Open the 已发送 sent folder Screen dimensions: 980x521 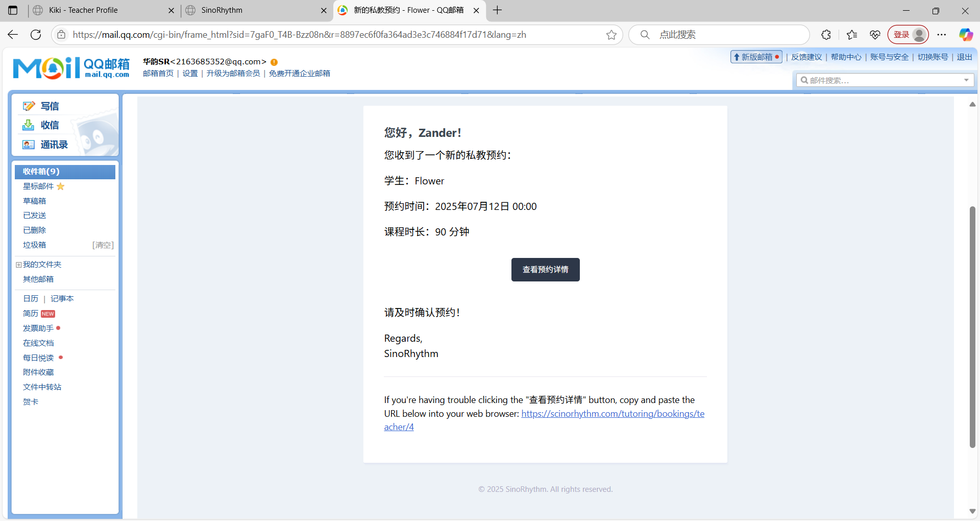coord(34,216)
